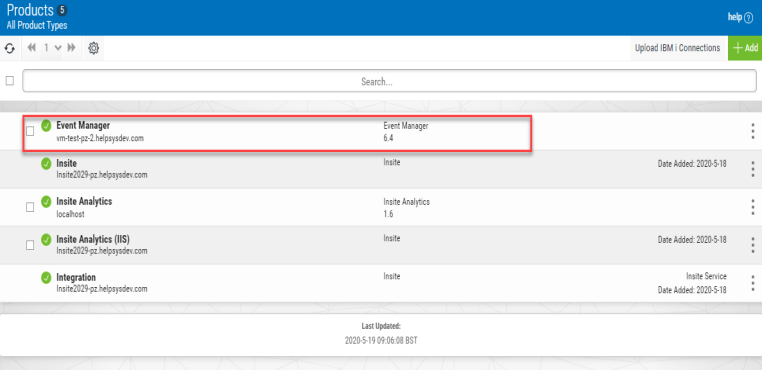Click the localhost host text
Viewport: 762px width, 370px height.
pos(70,214)
